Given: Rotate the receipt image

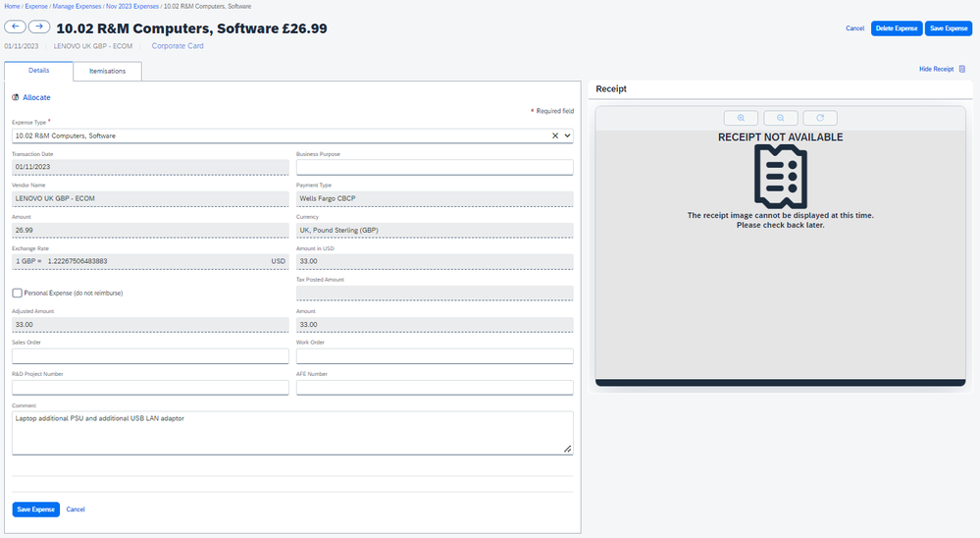Looking at the screenshot, I should [819, 118].
